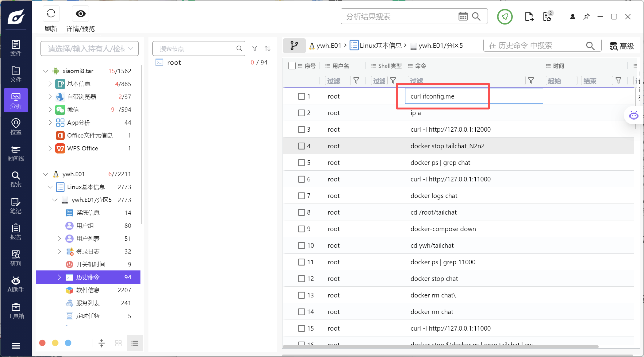644x357 pixels.
Task: Switch to list view icon
Action: tap(135, 343)
